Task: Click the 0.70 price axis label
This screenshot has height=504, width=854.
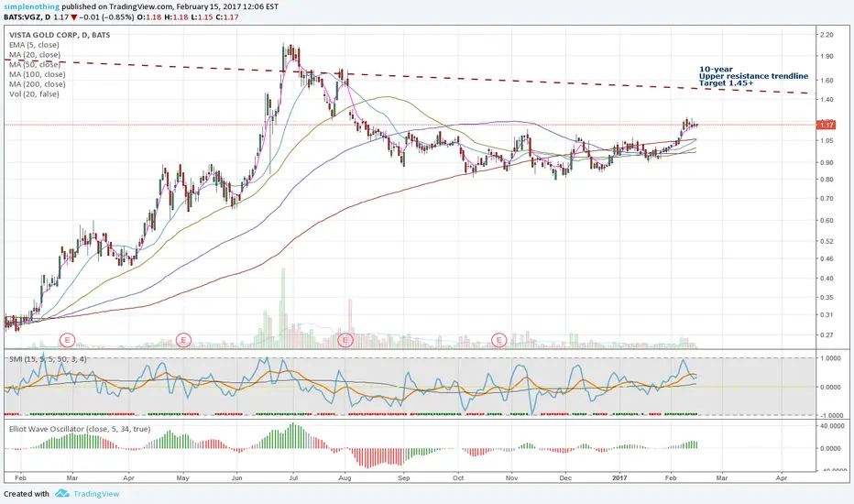Action: coord(827,198)
